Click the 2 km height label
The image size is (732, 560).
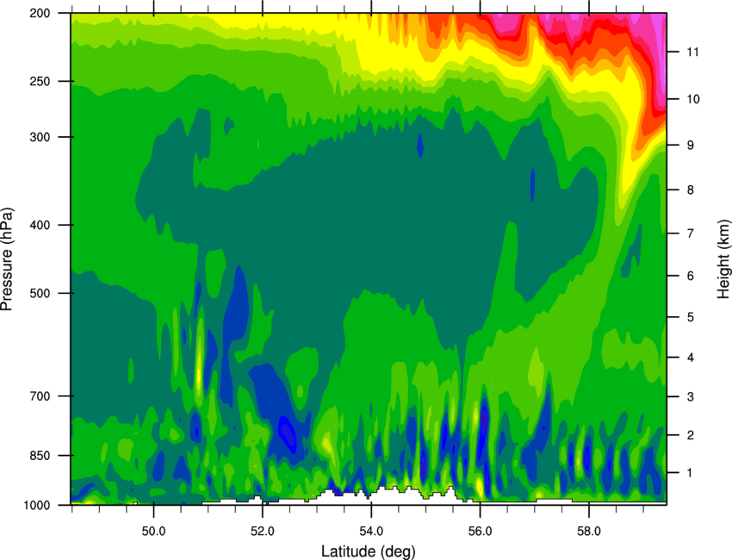tap(691, 435)
